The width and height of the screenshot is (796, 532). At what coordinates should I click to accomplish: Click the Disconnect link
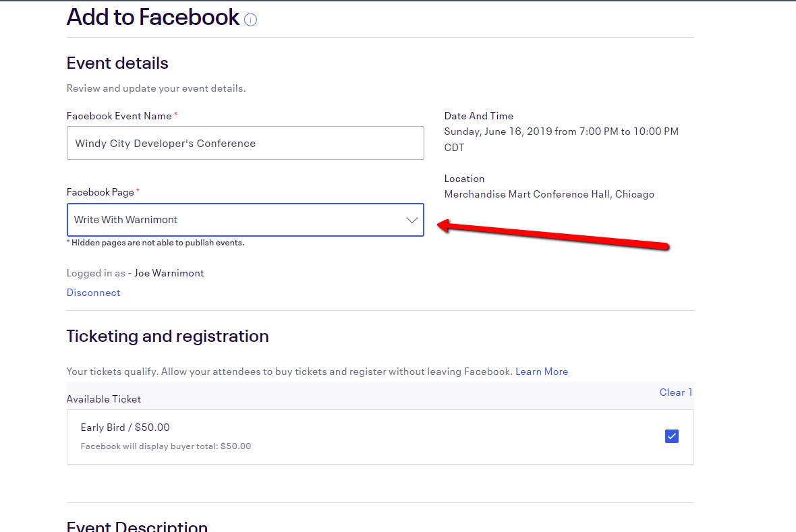coord(93,293)
